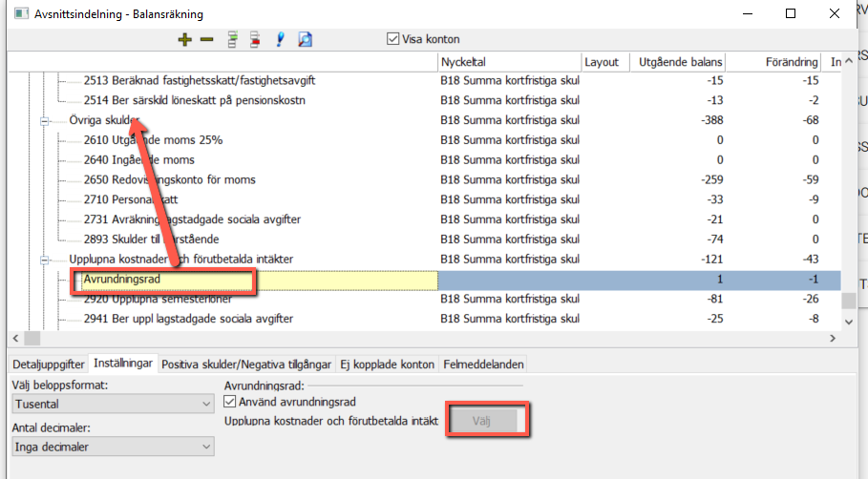The image size is (868, 479).
Task: Click the Välj button for avrundningsrad
Action: point(482,421)
